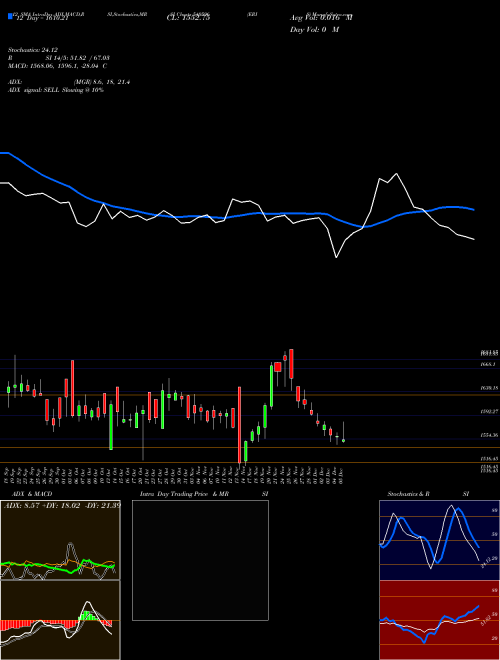Click the 'ADX & MACD' panel heading

(x=32, y=494)
